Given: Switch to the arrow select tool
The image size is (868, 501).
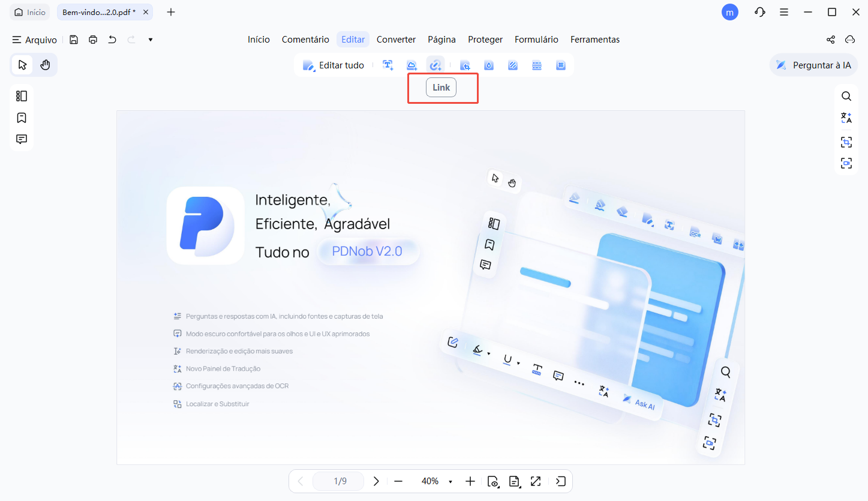Looking at the screenshot, I should tap(23, 65).
